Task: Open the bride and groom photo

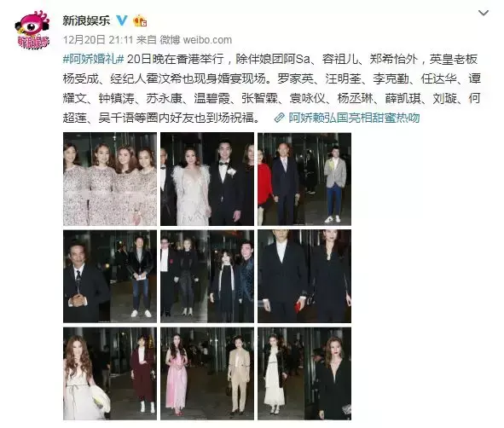Action: click(207, 179)
